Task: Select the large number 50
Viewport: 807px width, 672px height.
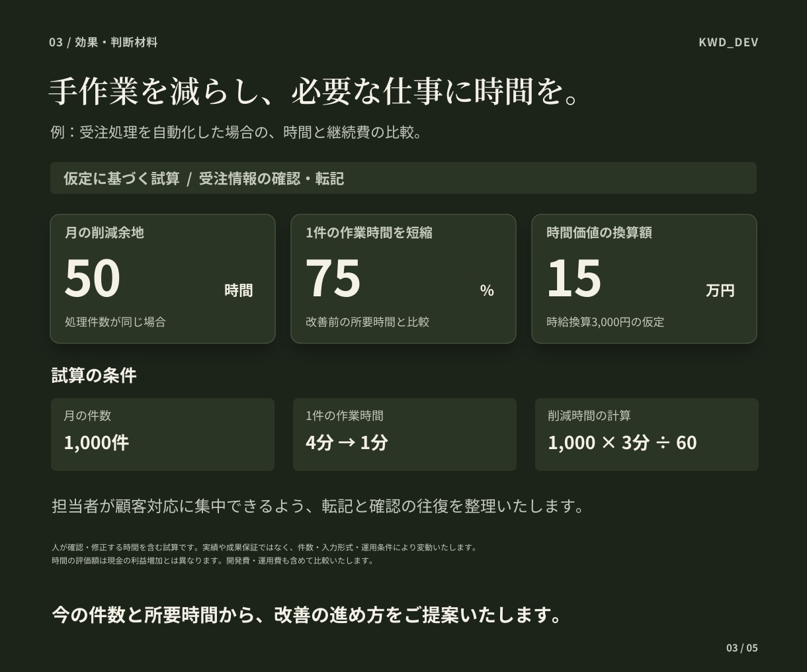Action: (x=93, y=278)
